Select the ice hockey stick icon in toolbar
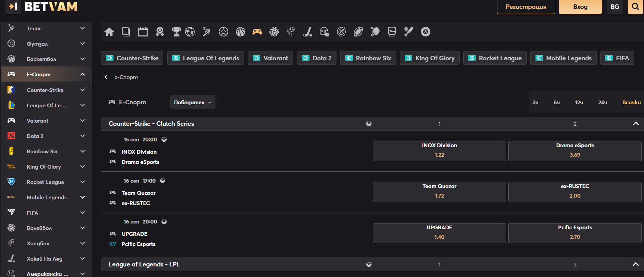This screenshot has height=277, width=644. tap(308, 32)
